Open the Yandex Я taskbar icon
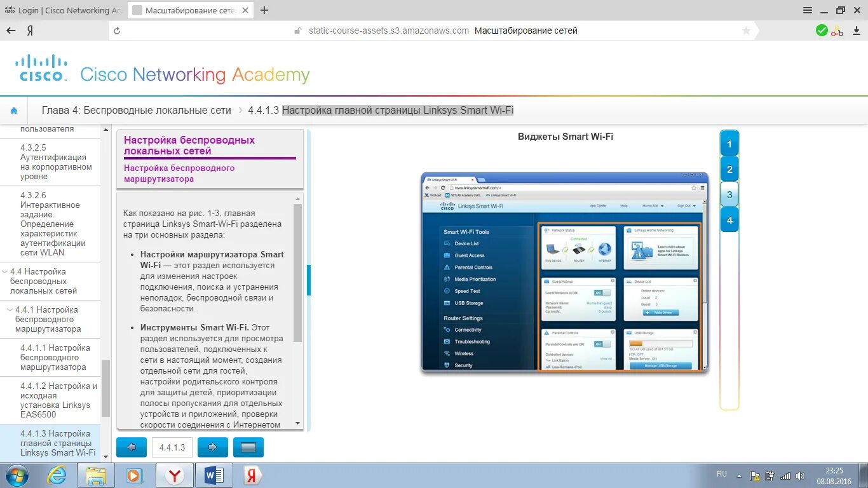This screenshot has height=488, width=868. [252, 475]
